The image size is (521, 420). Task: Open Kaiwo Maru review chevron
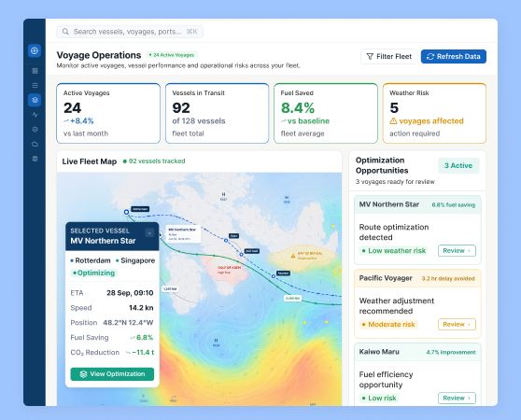pos(469,399)
